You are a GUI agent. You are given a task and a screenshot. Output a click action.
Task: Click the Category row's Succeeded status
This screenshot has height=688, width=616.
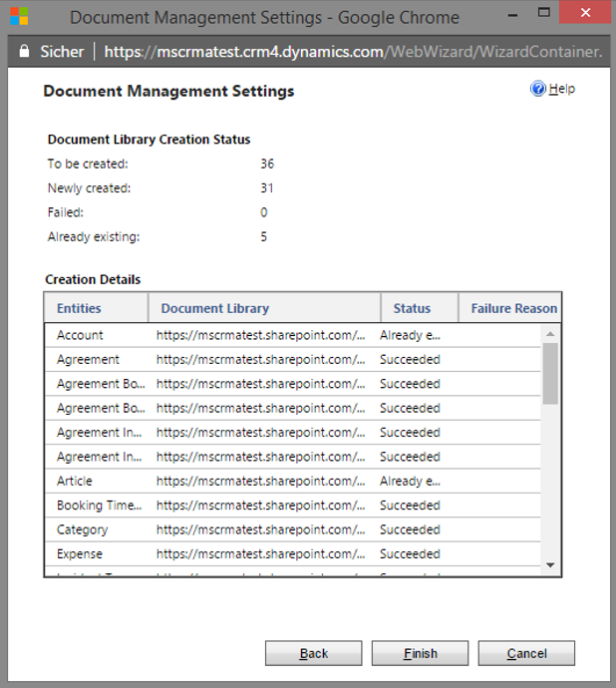(x=410, y=529)
